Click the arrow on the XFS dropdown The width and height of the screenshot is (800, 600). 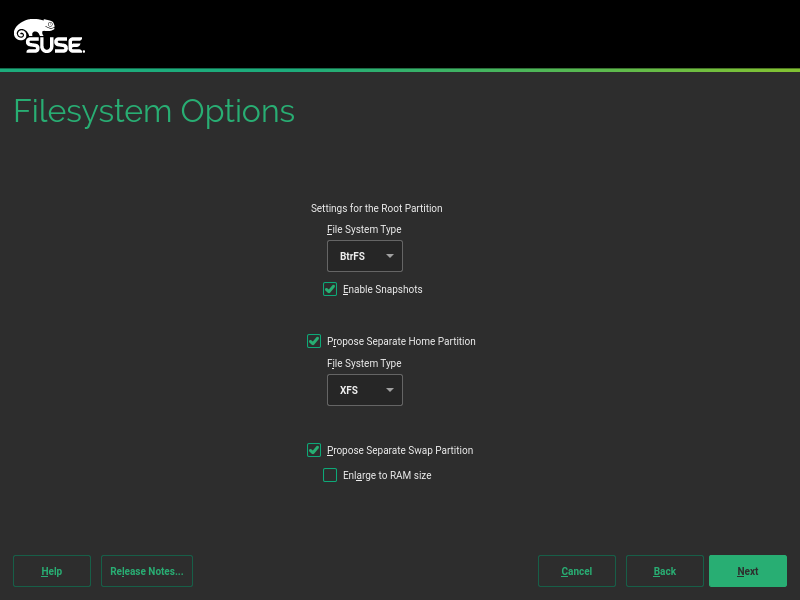click(390, 390)
